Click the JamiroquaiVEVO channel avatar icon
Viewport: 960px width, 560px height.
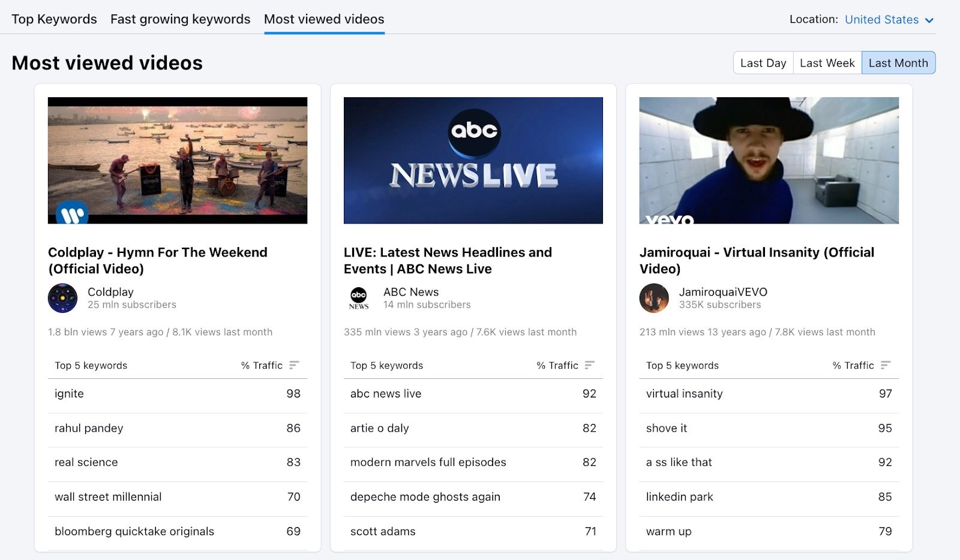click(654, 298)
